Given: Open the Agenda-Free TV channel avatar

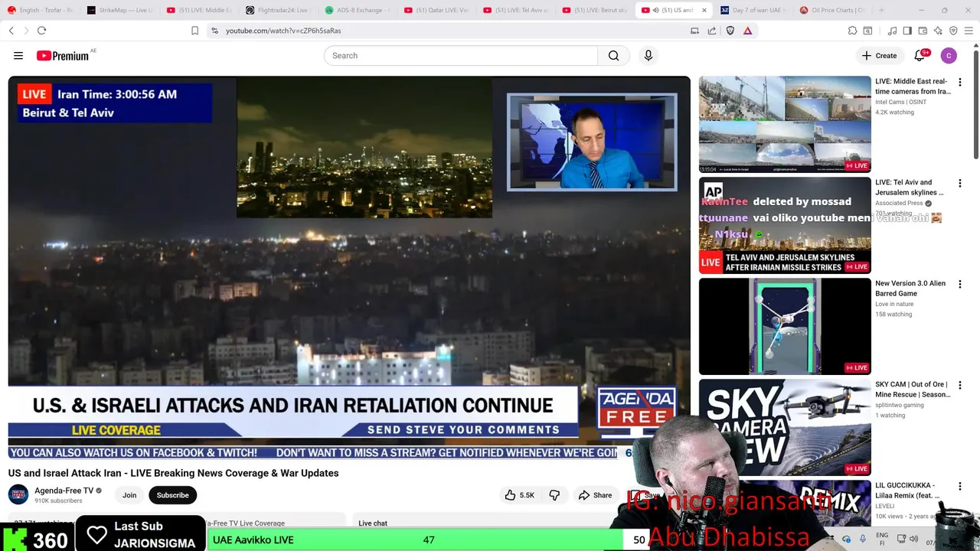Looking at the screenshot, I should 18,494.
